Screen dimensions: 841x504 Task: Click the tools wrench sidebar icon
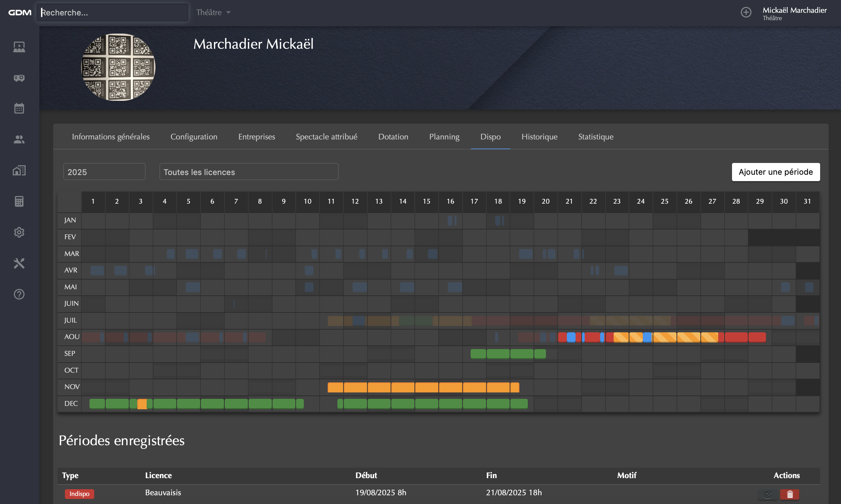tap(19, 263)
